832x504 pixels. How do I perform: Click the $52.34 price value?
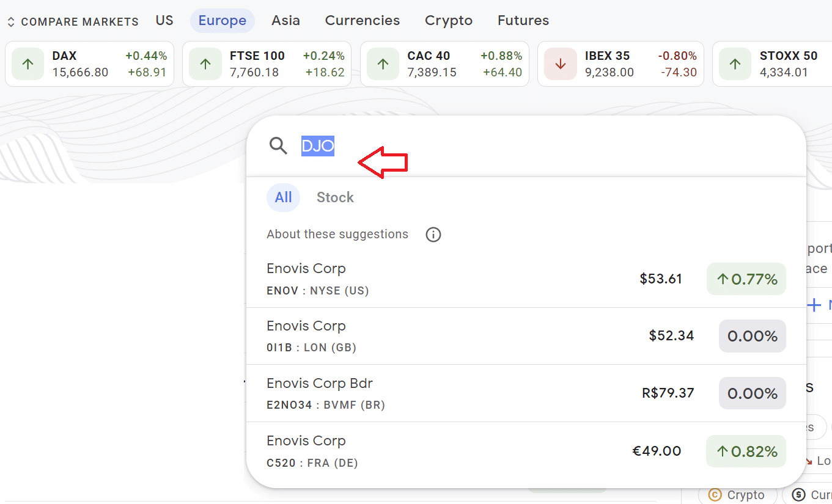(671, 336)
